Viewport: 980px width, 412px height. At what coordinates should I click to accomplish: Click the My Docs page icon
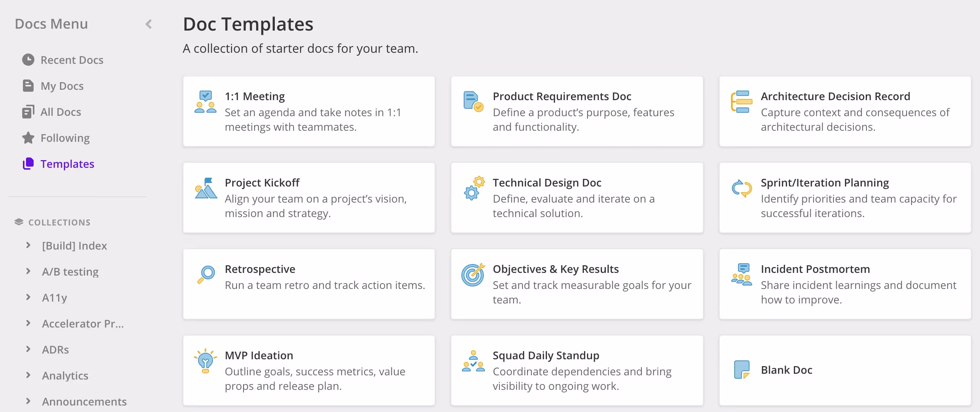pyautogui.click(x=28, y=86)
